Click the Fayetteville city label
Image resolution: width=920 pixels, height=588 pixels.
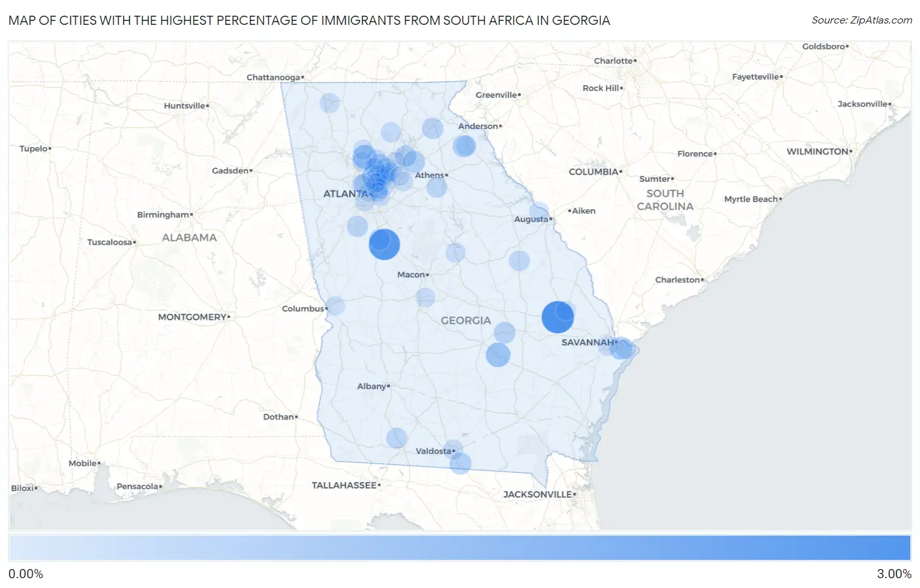click(x=756, y=77)
